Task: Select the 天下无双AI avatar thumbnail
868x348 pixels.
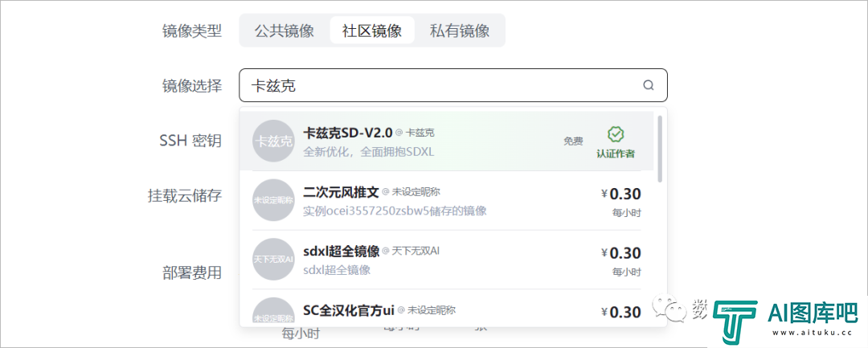Action: click(x=273, y=259)
